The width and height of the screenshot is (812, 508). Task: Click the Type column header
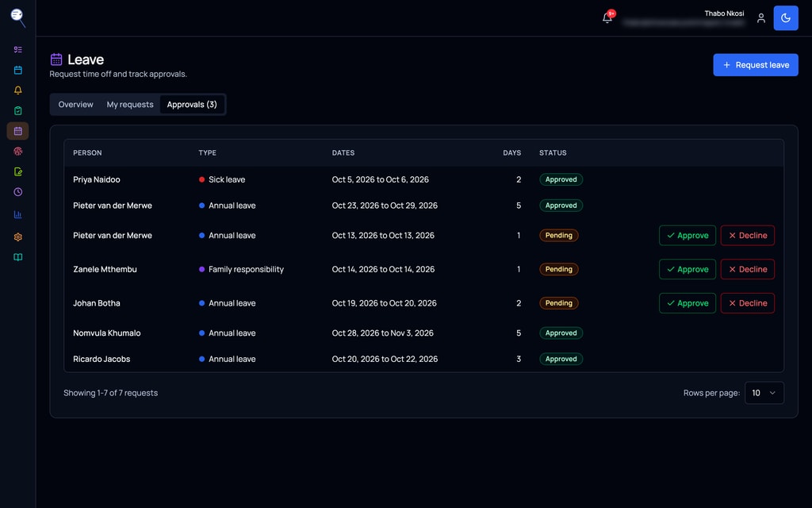click(x=207, y=153)
